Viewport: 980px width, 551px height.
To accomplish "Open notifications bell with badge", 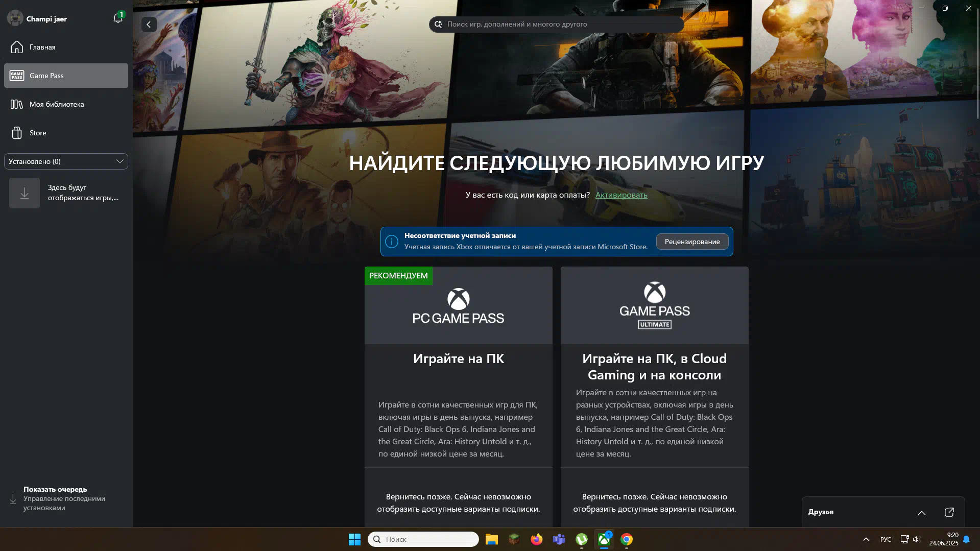I will (118, 18).
